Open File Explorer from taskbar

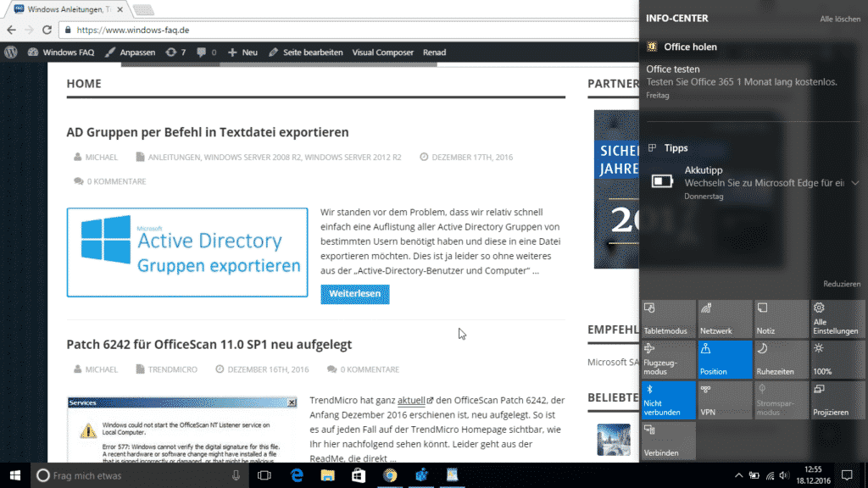click(x=328, y=475)
